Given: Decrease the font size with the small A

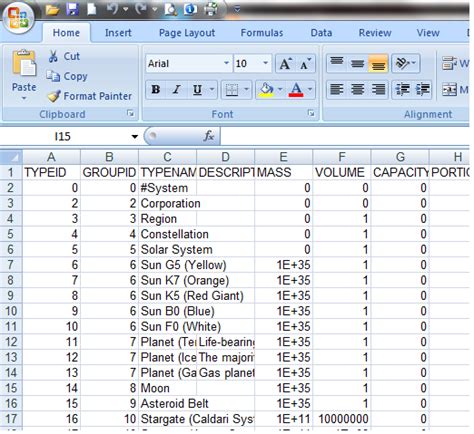Looking at the screenshot, I should pos(305,63).
